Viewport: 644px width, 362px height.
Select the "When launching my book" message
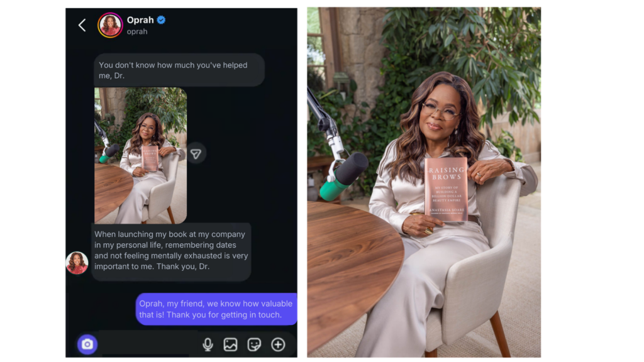tap(171, 251)
